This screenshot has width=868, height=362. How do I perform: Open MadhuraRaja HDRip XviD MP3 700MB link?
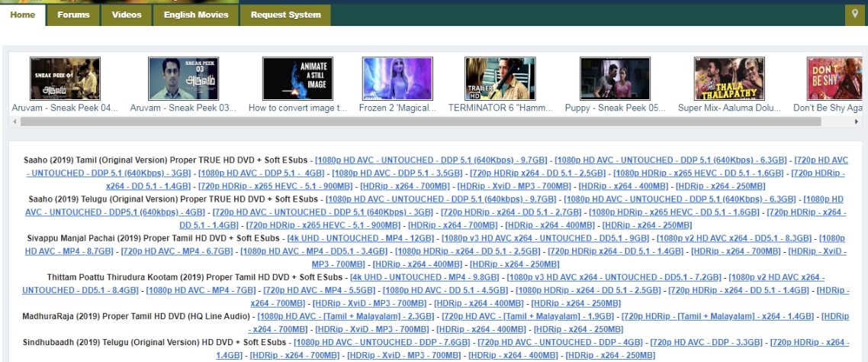point(372,330)
